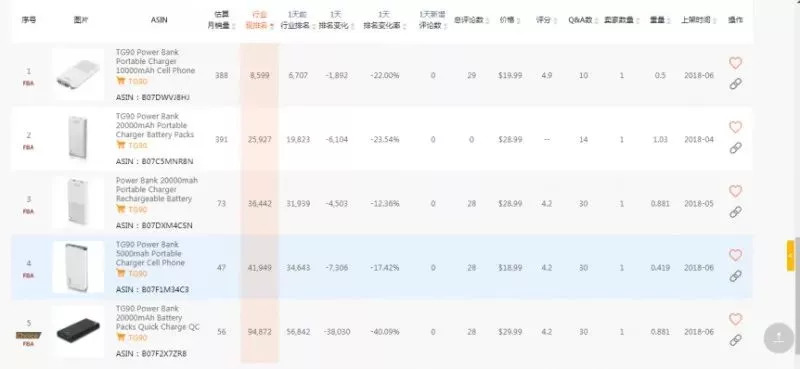Click rank change rate -22.00%

point(384,76)
